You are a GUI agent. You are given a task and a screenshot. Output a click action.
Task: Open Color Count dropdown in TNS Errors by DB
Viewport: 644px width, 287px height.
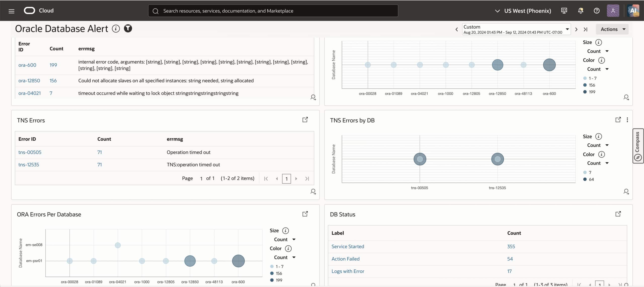tap(597, 163)
